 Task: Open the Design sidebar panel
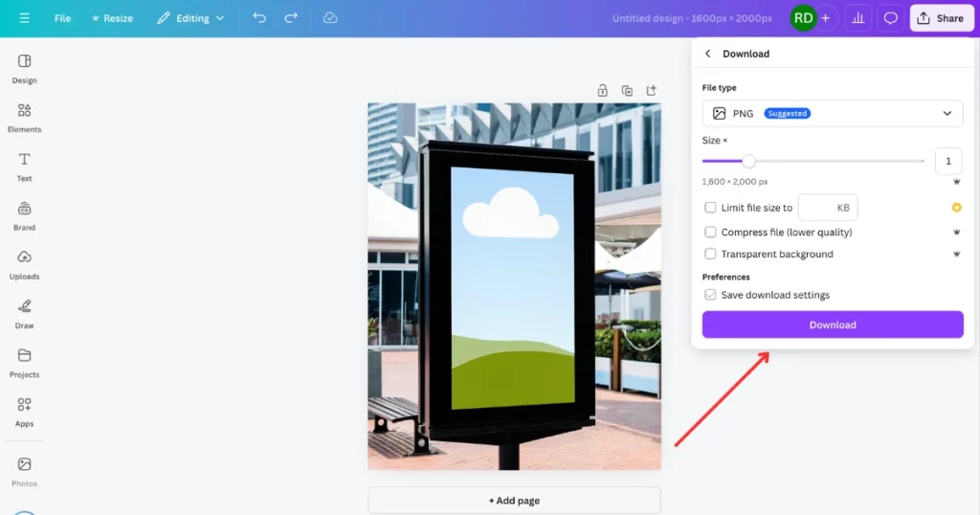pos(24,68)
